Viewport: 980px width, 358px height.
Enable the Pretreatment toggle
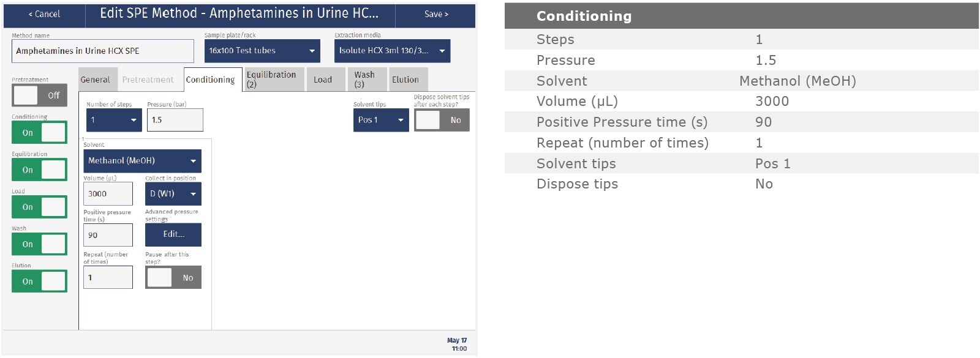(39, 95)
